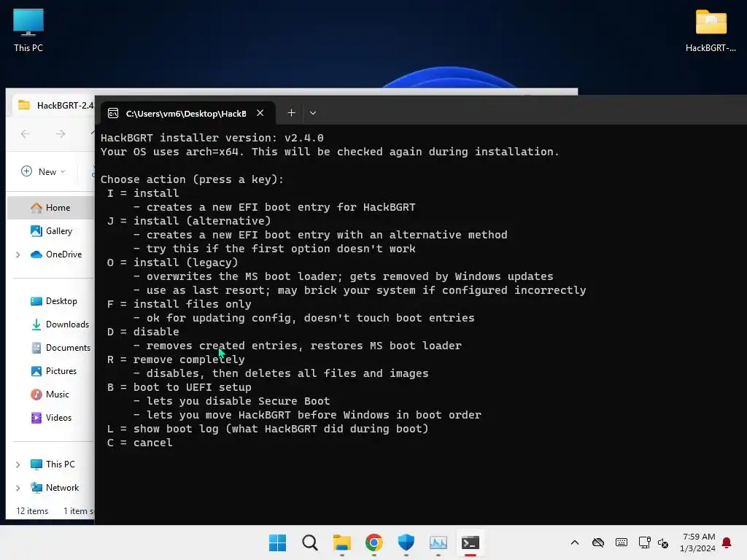Click 'D = disable' terminal line
747x560 pixels.
tap(143, 332)
